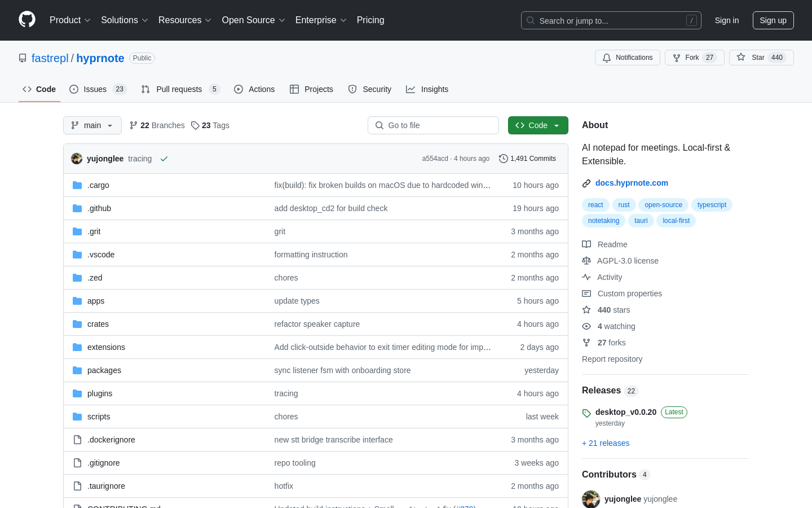Open the green Code dropdown button

tap(538, 125)
